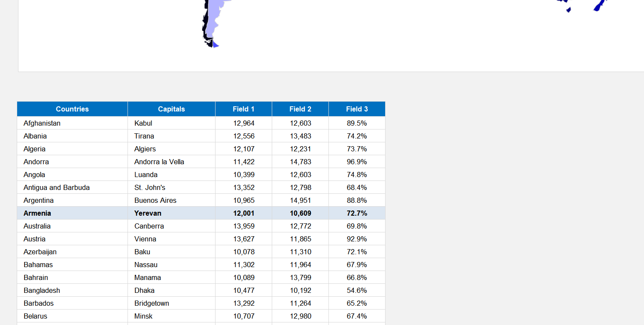This screenshot has width=644, height=325.
Task: Select the Kabul capital cell
Action: (143, 123)
